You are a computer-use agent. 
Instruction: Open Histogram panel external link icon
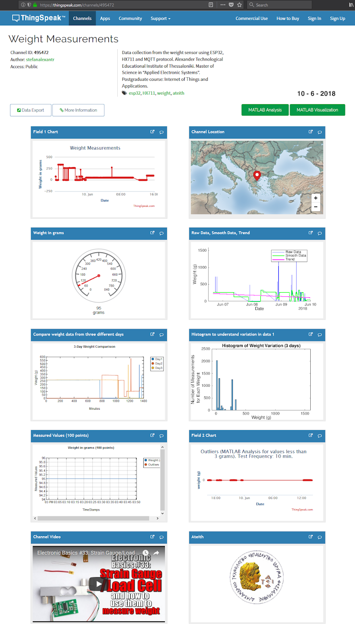click(x=311, y=334)
